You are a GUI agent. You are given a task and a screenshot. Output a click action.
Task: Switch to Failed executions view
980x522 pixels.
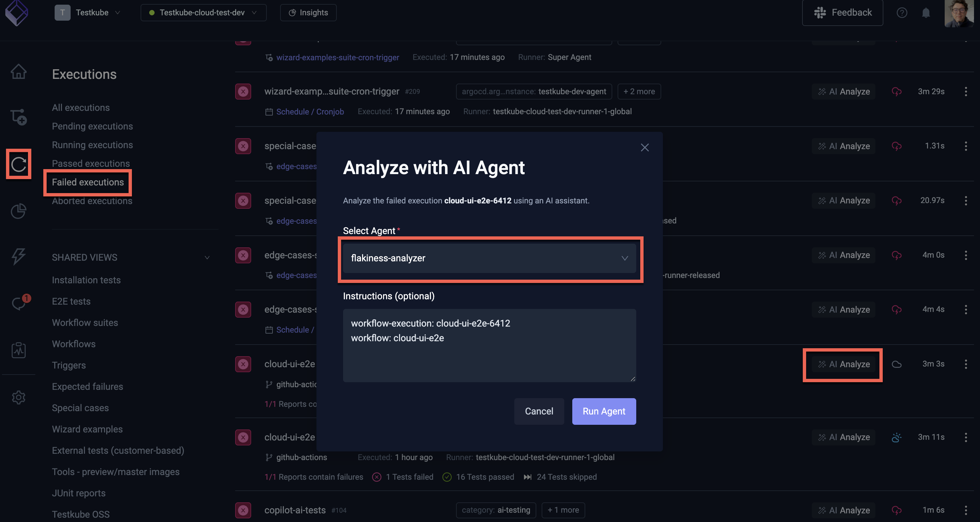coord(88,182)
